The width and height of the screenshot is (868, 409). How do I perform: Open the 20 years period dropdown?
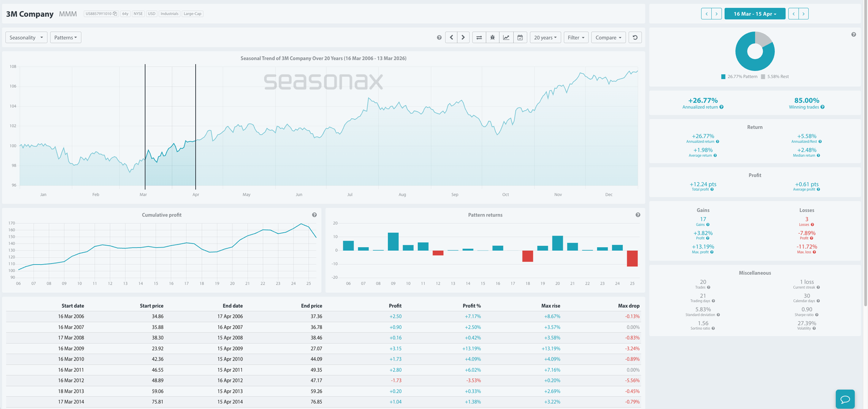coord(545,37)
